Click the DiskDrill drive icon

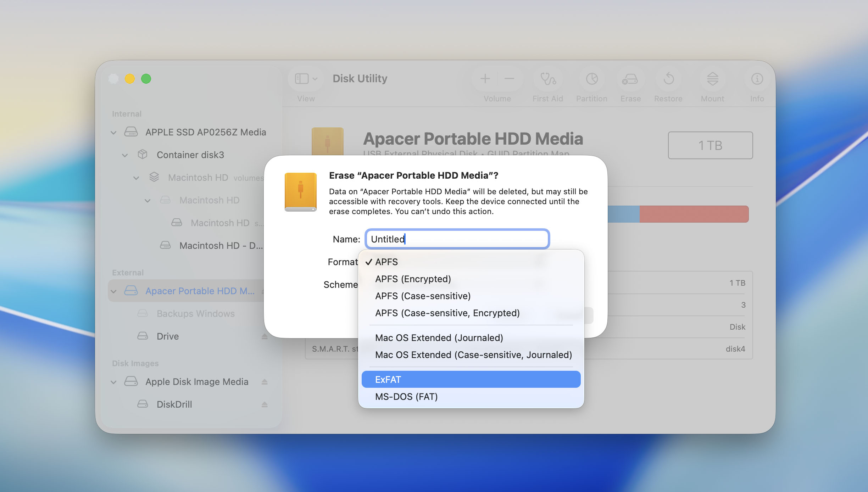[143, 404]
